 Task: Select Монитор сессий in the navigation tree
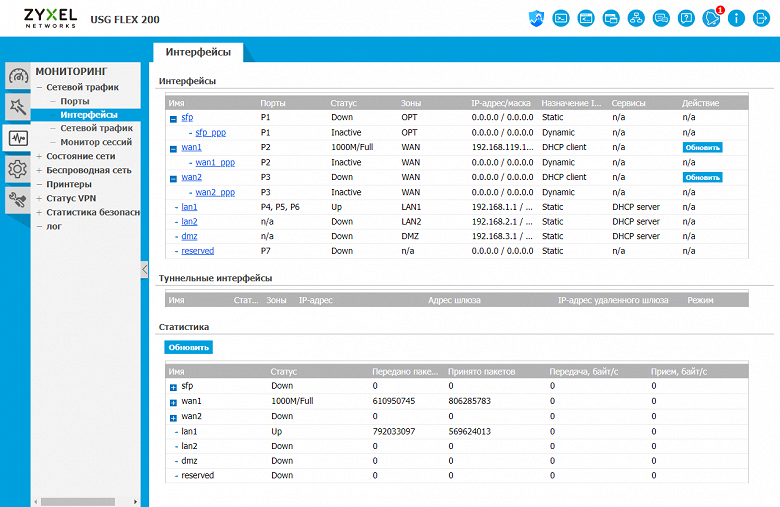tap(97, 142)
